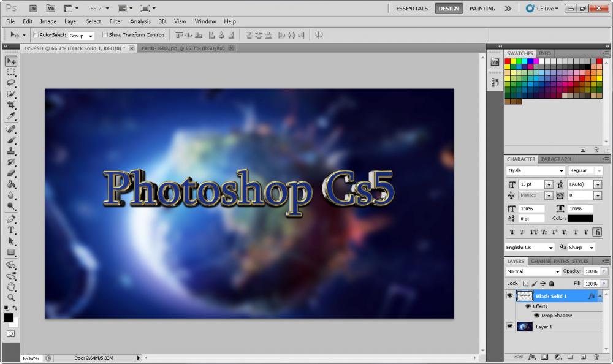613x364 pixels.
Task: Select the Rectangle shape tool
Action: (11, 252)
